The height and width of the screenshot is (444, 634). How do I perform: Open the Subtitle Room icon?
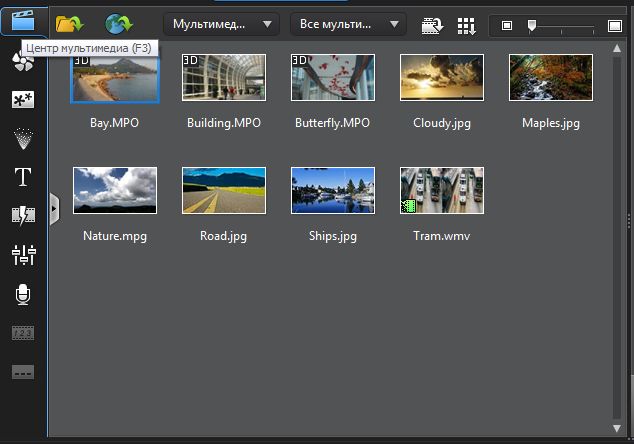pyautogui.click(x=22, y=371)
